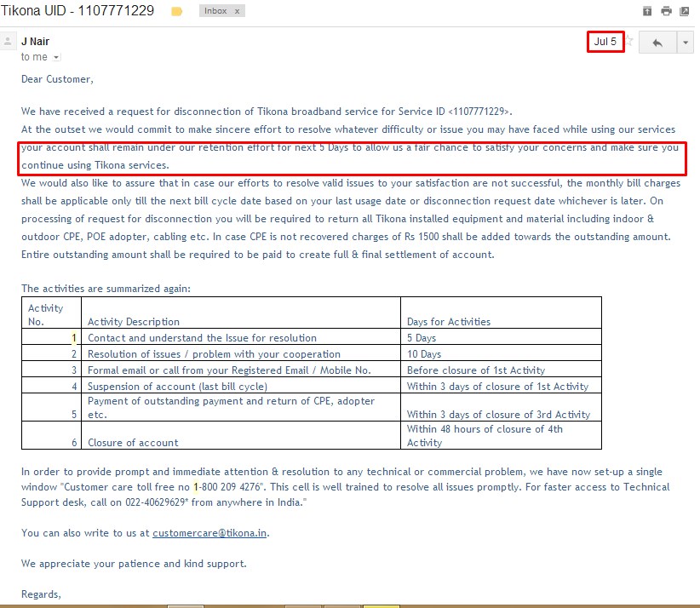Click 'We appreciate your patience and kind support.'
Image resolution: width=700 pixels, height=608 pixels.
tap(134, 564)
